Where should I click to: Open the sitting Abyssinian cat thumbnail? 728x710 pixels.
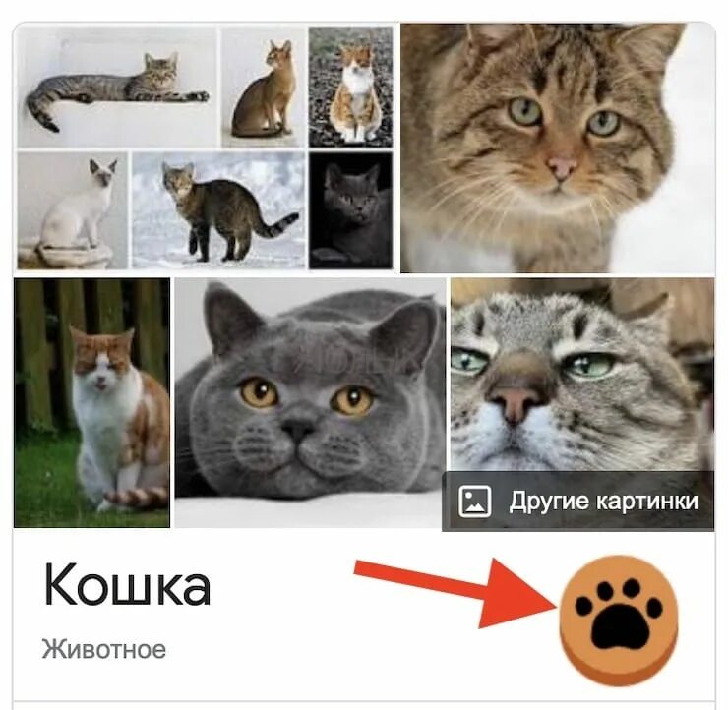pyautogui.click(x=264, y=87)
